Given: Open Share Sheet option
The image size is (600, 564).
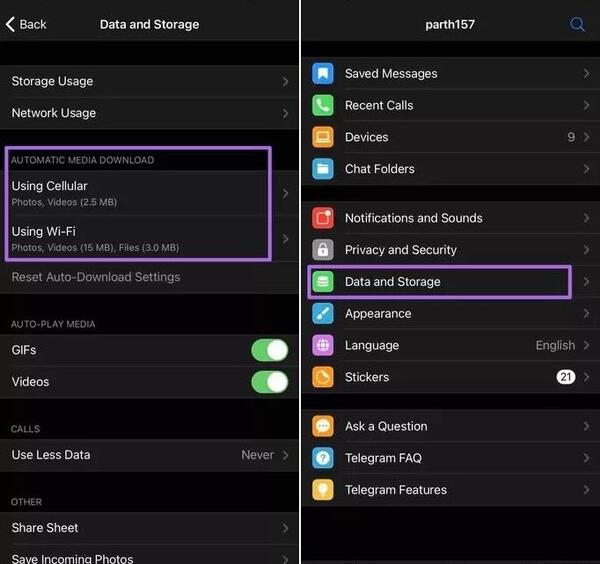Looking at the screenshot, I should point(149,528).
